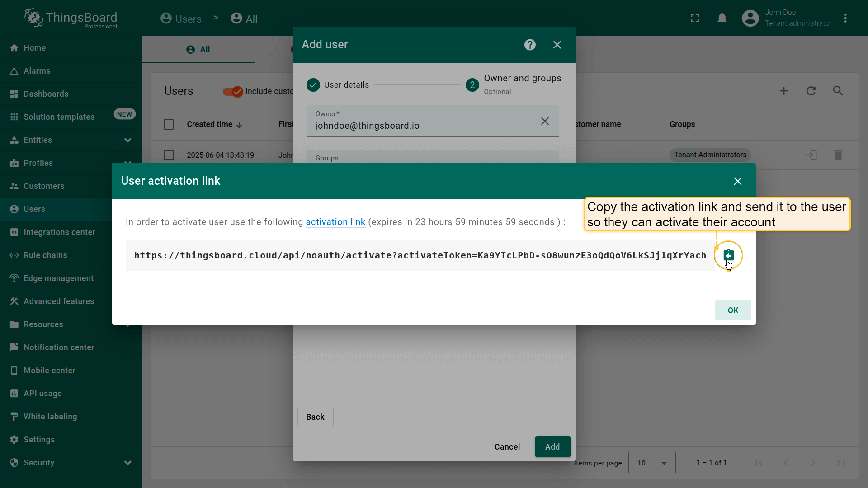
Task: Toggle the Include customers switch
Action: [233, 91]
